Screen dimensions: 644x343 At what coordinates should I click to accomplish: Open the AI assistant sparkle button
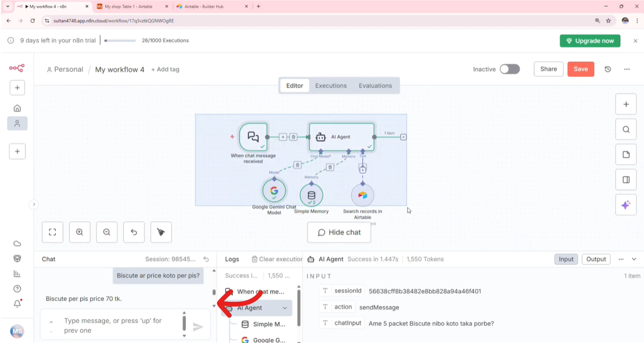(626, 205)
